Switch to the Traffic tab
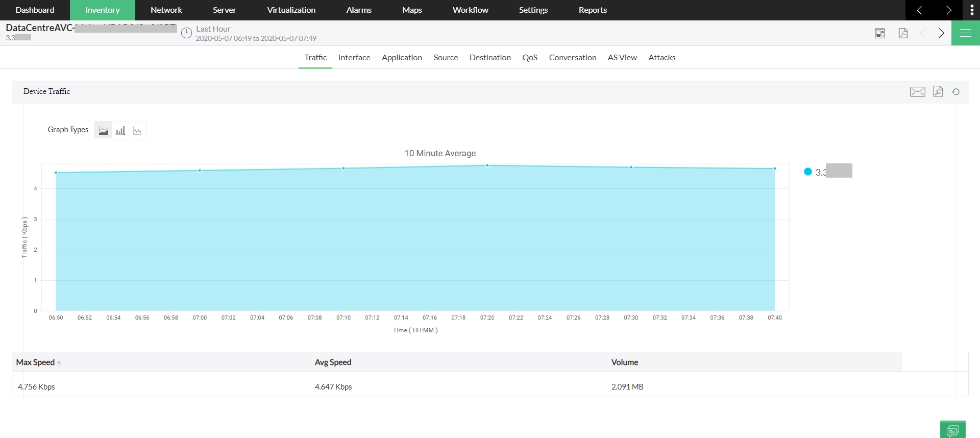Image resolution: width=980 pixels, height=438 pixels. pyautogui.click(x=315, y=58)
